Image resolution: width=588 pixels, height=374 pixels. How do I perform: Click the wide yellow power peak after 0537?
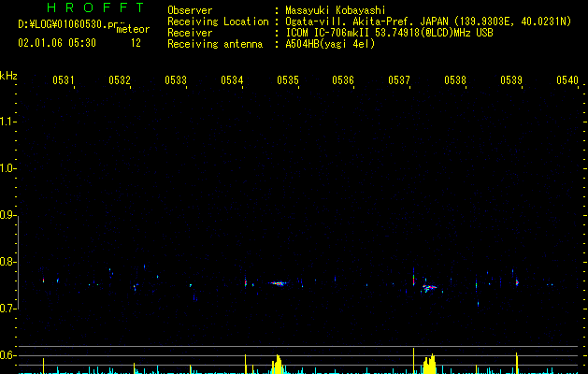pos(430,364)
